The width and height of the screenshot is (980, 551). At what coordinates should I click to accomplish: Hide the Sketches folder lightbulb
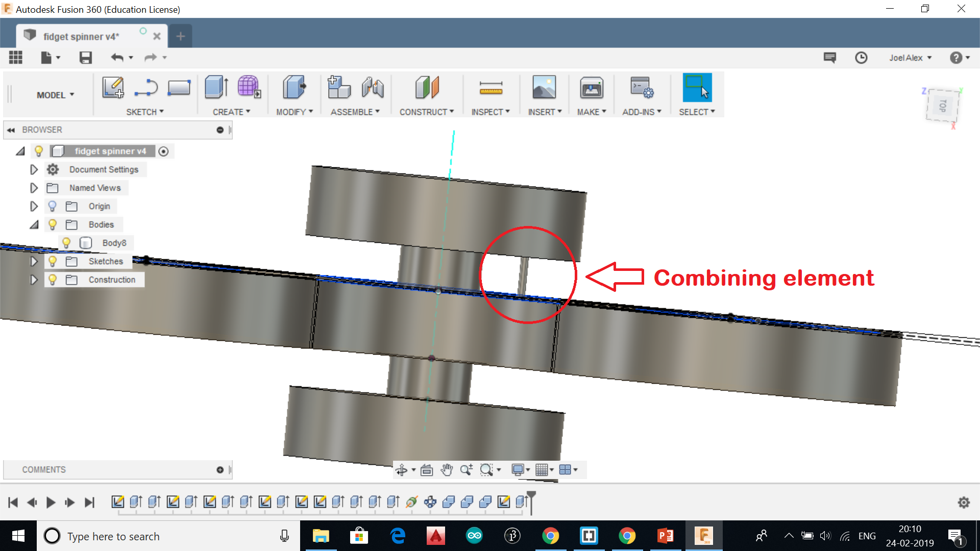point(53,261)
